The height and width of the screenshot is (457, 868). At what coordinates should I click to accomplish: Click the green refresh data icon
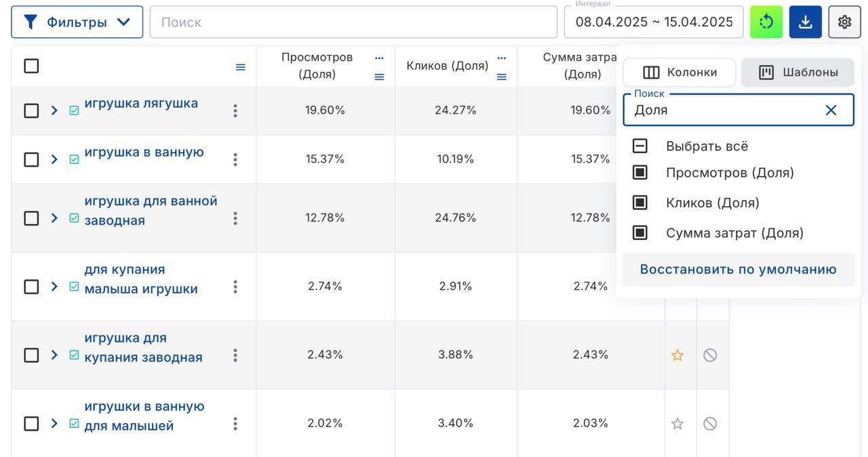(x=766, y=22)
